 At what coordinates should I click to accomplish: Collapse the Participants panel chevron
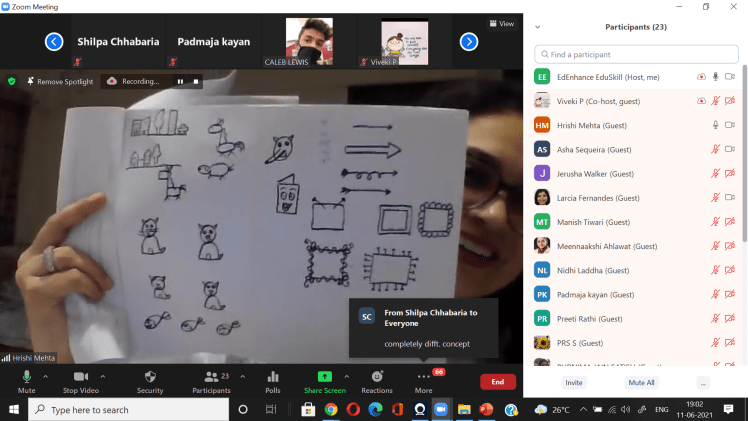point(538,27)
